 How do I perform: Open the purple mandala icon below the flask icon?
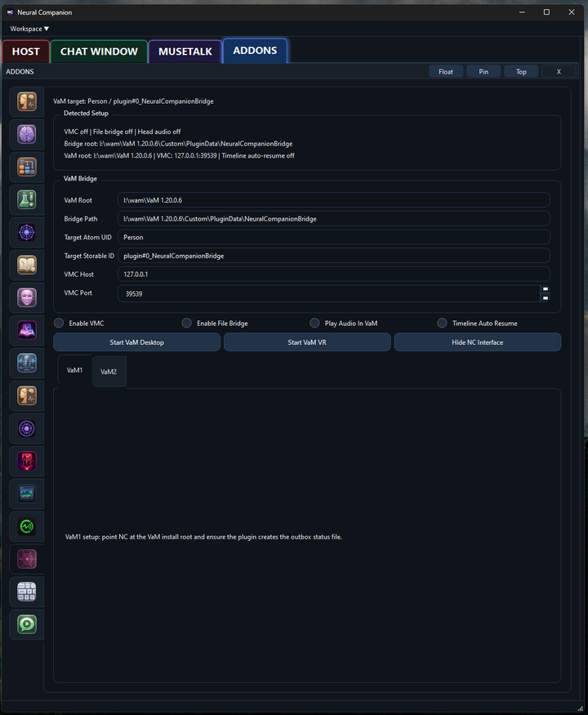(x=27, y=232)
